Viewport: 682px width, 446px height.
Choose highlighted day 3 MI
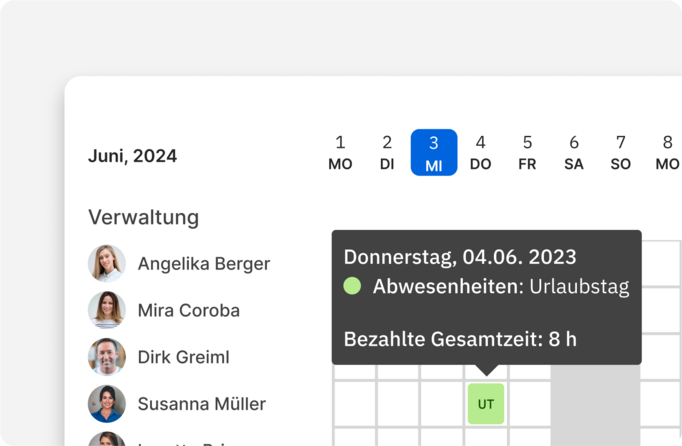(x=434, y=152)
